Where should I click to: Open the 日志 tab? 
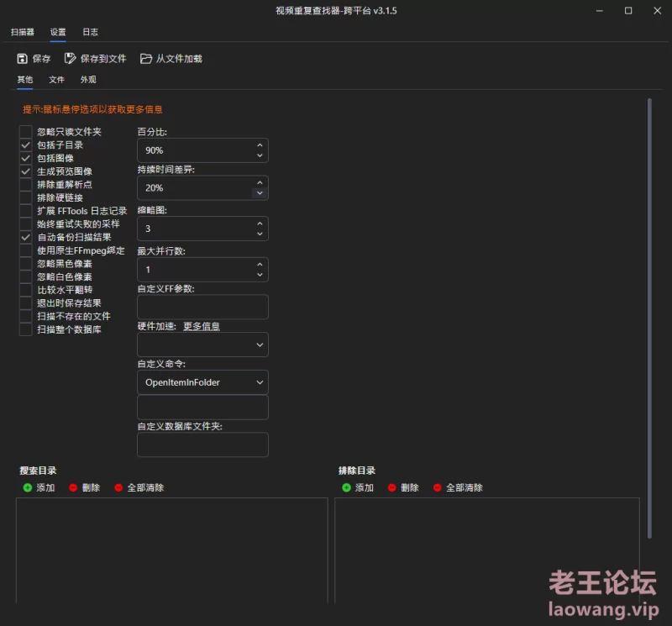pyautogui.click(x=90, y=32)
